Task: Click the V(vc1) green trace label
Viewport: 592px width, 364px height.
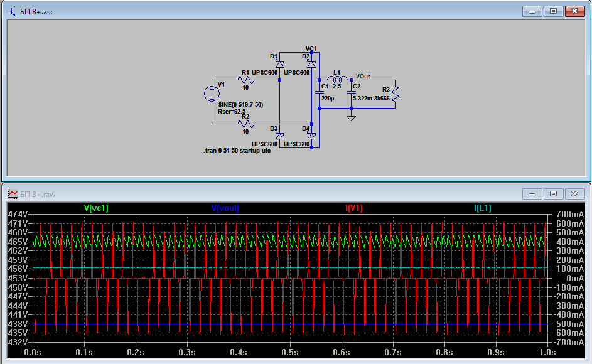Action: point(96,208)
